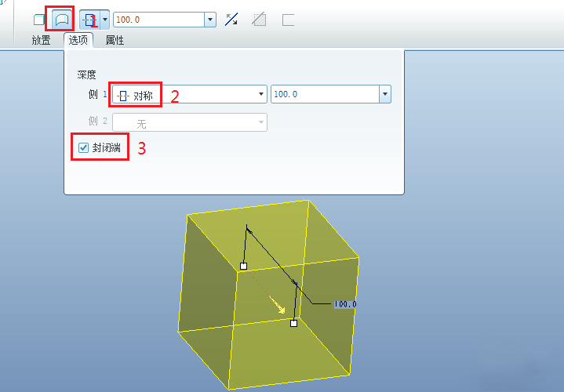Screen dimensions: 564x392
Task: Open depth type dropdown arrow in toolbar
Action: (105, 20)
